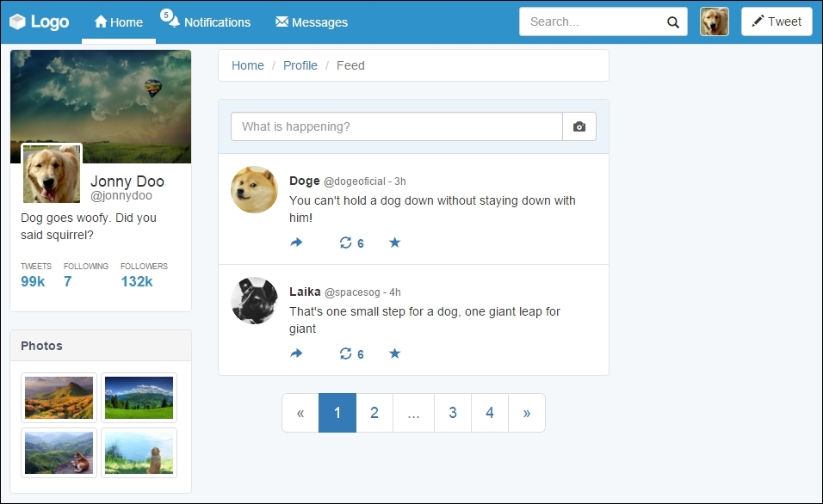Screen dimensions: 823x504
Task: Click the @dogeoficial handle
Action: click(355, 181)
